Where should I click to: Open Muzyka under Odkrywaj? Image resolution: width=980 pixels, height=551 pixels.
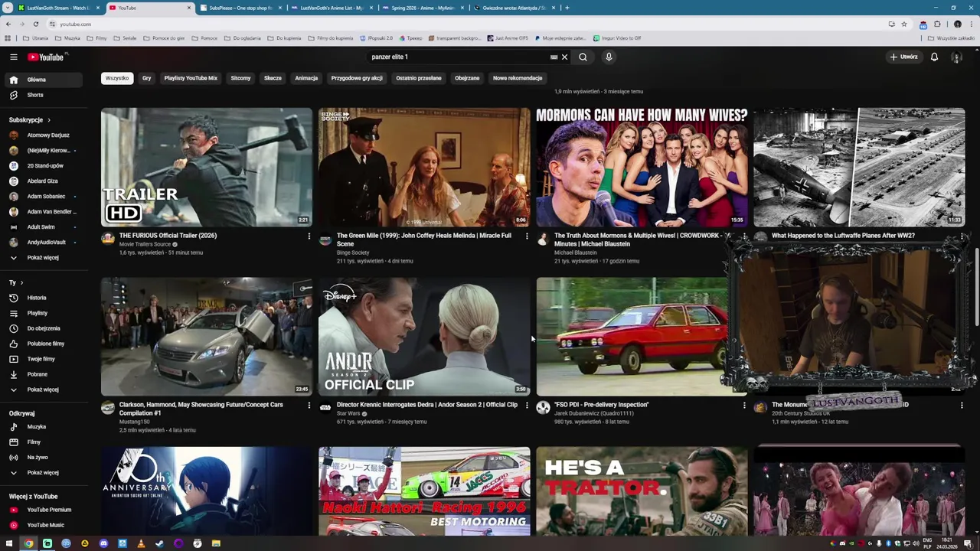[x=44, y=427]
